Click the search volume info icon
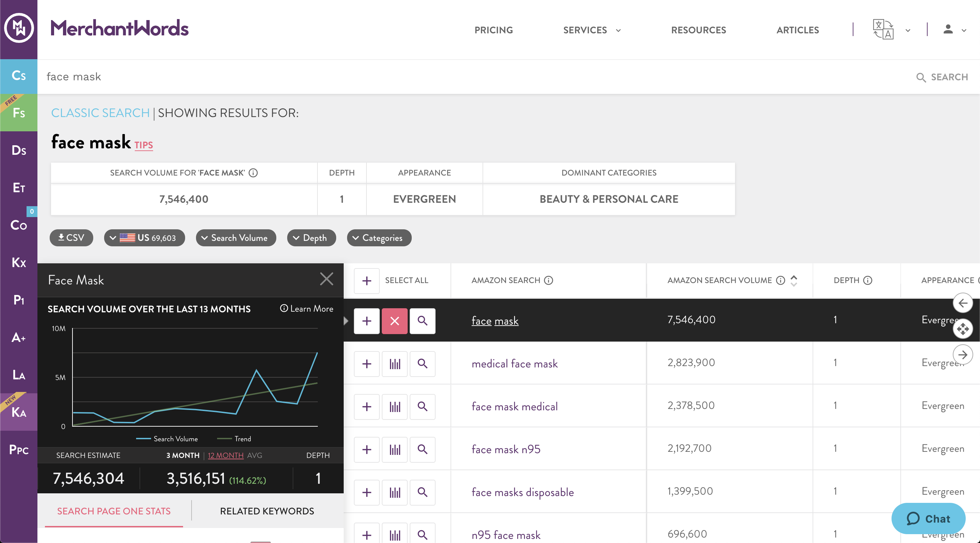 click(x=254, y=173)
